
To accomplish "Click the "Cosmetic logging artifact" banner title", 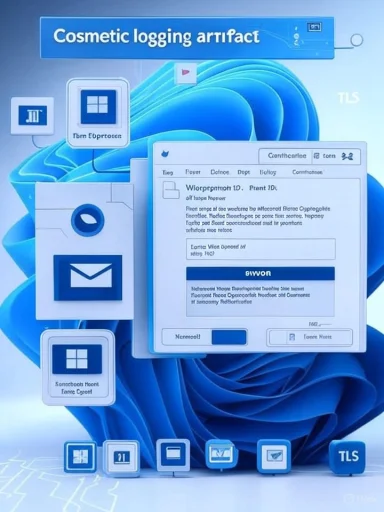I will (156, 36).
